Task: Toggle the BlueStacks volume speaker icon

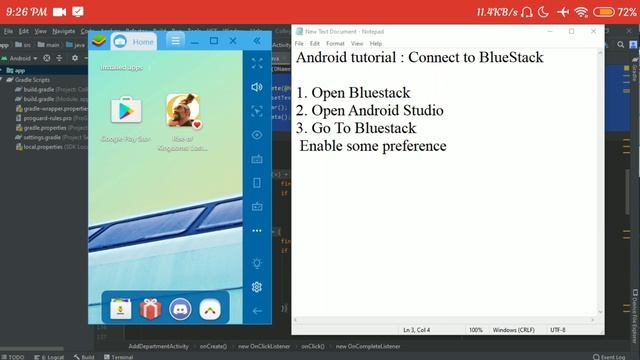Action: [257, 87]
